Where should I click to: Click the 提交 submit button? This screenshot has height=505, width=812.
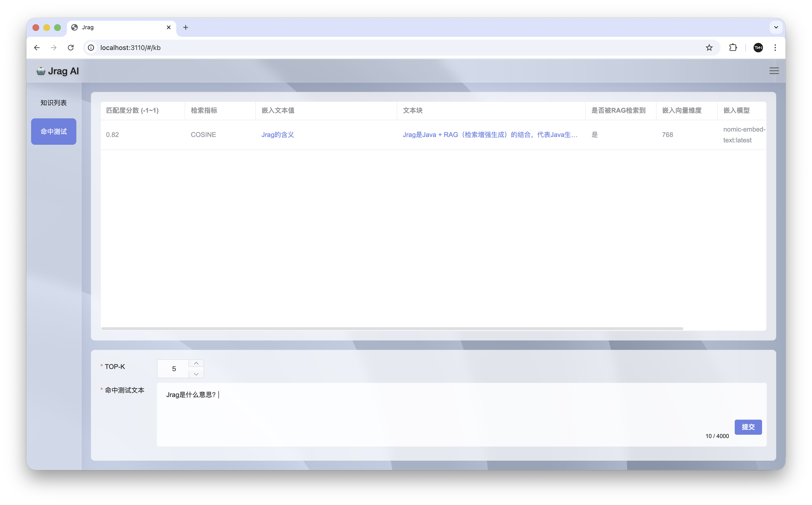click(x=748, y=427)
